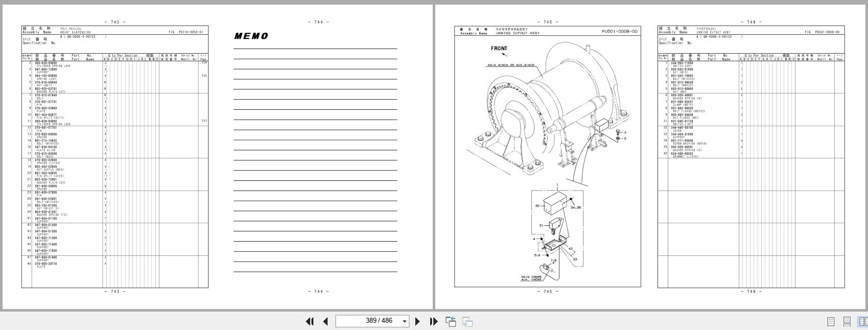
Task: Click part number 344-963-11000 SWITCH ASSY
Action: pos(683,63)
